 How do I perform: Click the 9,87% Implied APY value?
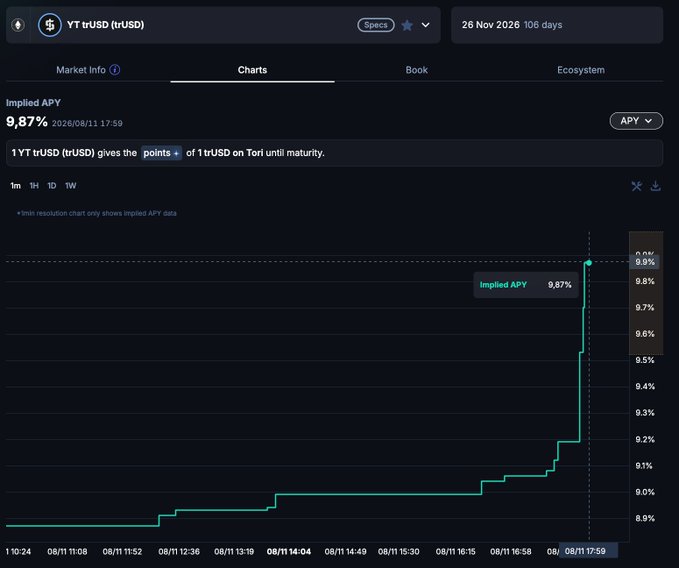pyautogui.click(x=27, y=122)
